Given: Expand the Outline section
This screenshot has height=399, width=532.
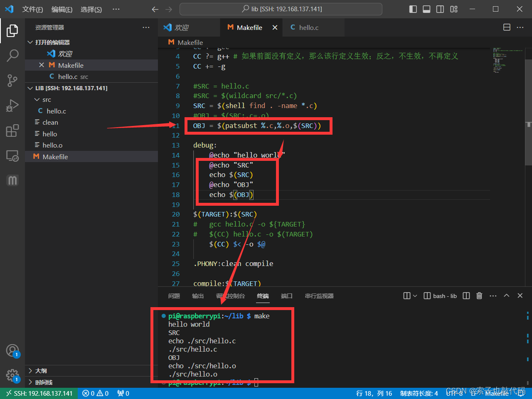Looking at the screenshot, I should 91,371.
